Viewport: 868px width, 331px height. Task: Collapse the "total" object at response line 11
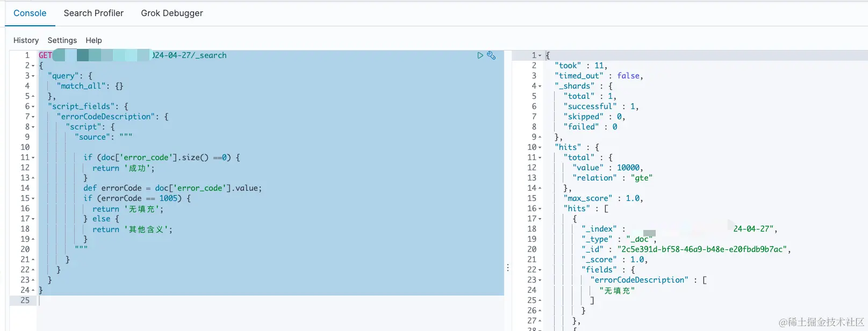540,157
